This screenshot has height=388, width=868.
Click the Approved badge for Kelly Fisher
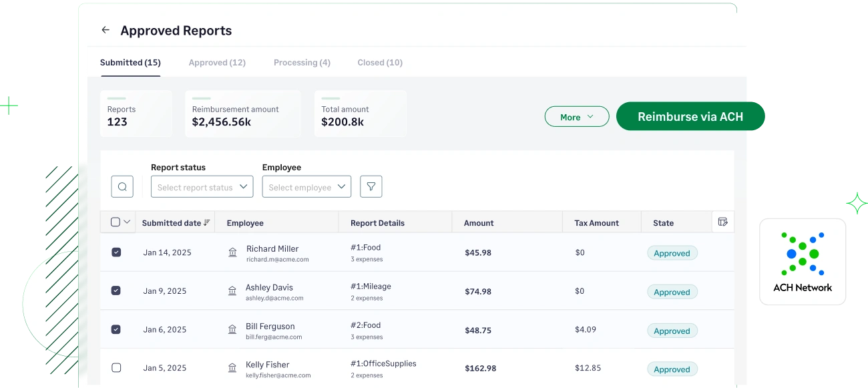672,369
